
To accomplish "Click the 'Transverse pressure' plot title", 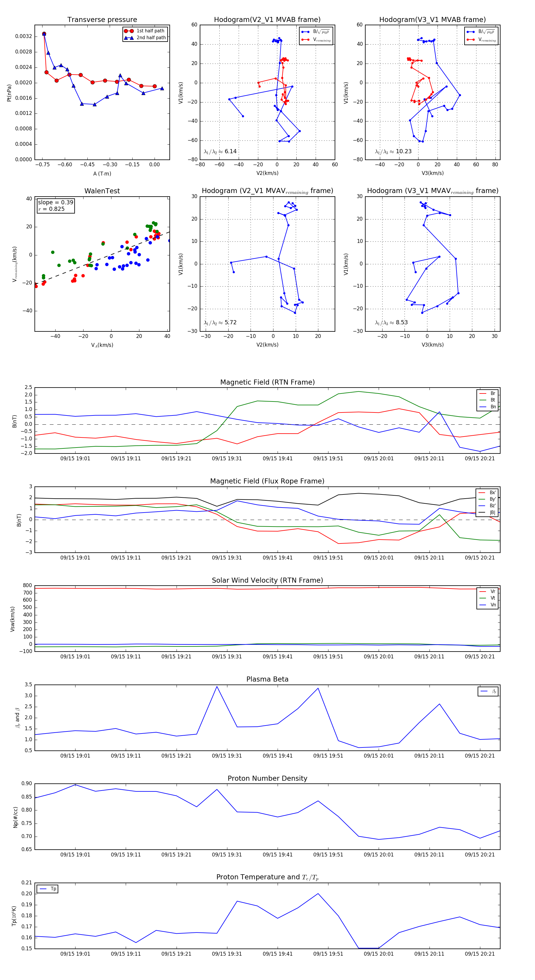I will point(102,20).
